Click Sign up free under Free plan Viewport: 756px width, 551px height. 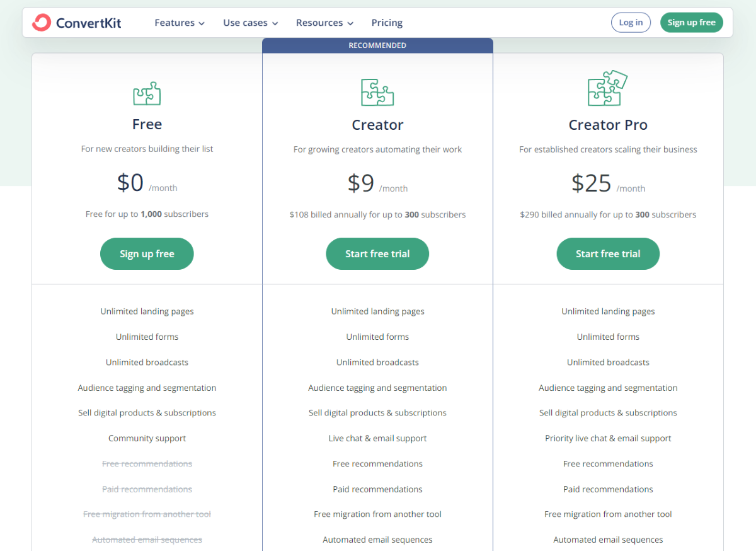(147, 253)
